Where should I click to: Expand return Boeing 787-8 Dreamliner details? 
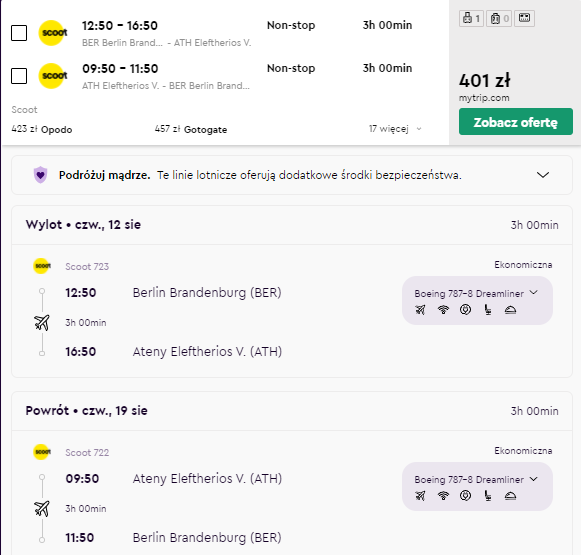tap(476, 479)
